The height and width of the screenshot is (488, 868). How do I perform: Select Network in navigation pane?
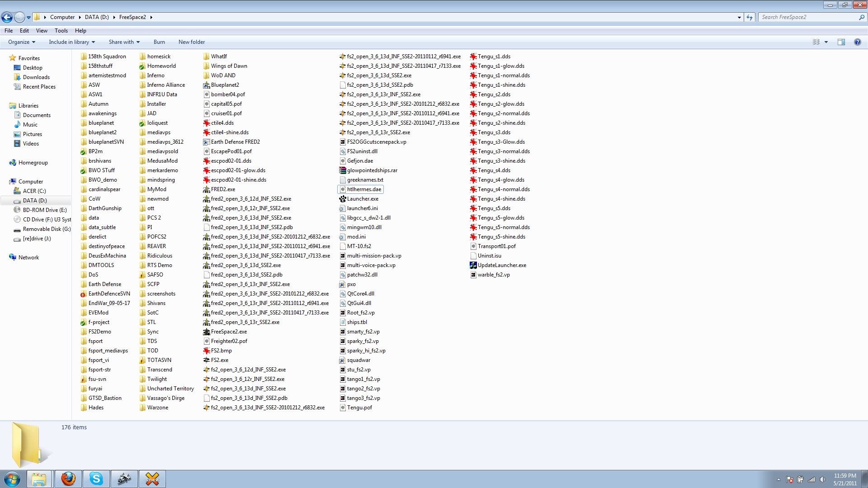28,258
